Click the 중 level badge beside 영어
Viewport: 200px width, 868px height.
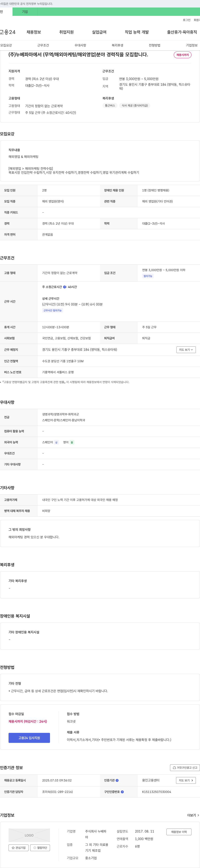pos(72,442)
